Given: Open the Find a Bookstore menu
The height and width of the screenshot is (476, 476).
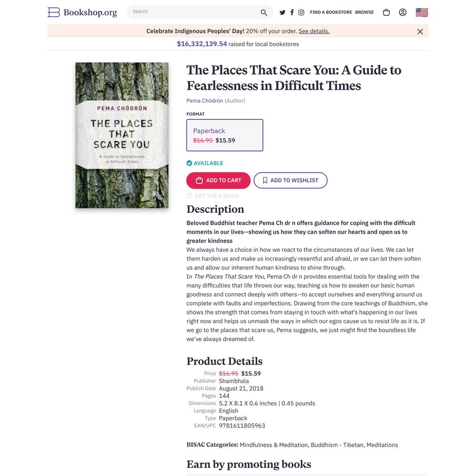Looking at the screenshot, I should (331, 12).
